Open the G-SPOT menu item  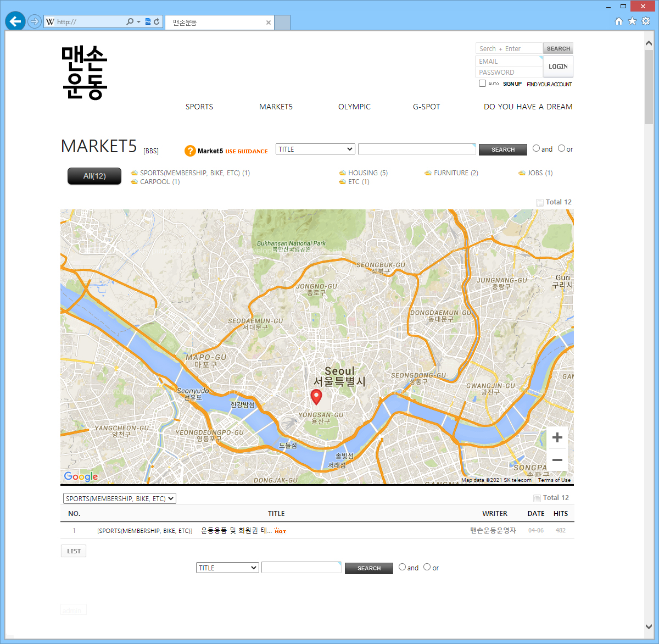426,107
